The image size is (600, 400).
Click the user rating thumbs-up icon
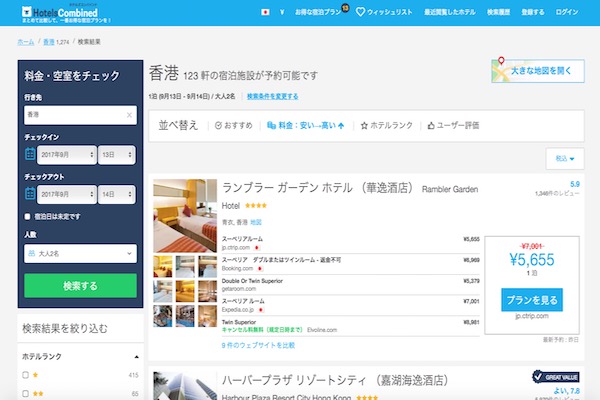click(431, 126)
